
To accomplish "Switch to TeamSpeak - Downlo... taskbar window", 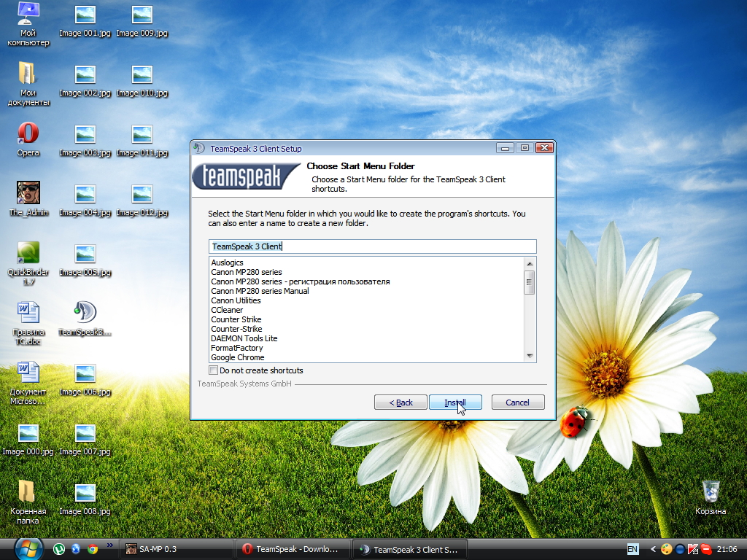I will pyautogui.click(x=293, y=549).
